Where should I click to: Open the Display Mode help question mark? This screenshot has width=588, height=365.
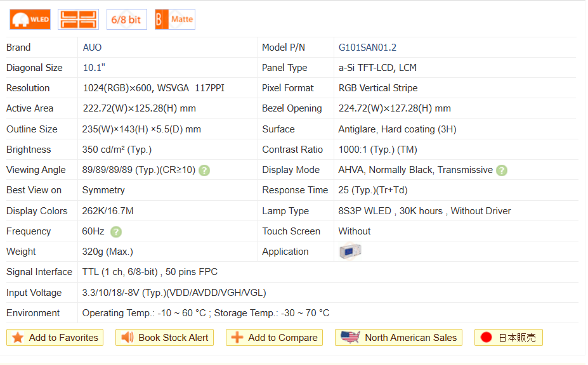(x=502, y=170)
